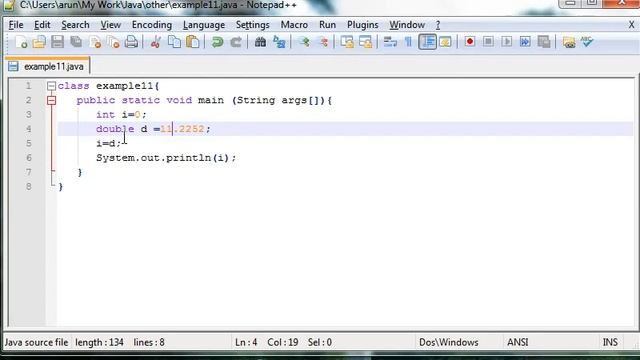This screenshot has width=640, height=360.
Task: Click the ABC spell-check toolbar icon
Action: tap(587, 42)
